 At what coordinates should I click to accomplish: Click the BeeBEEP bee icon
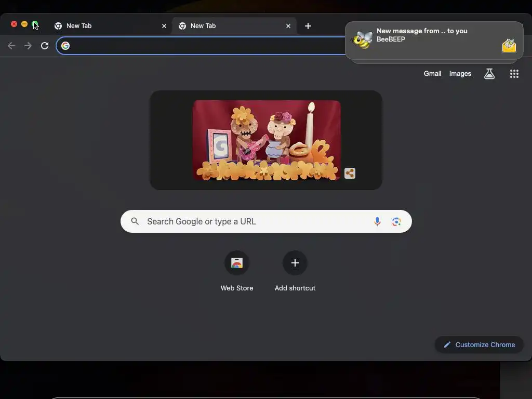click(x=362, y=40)
